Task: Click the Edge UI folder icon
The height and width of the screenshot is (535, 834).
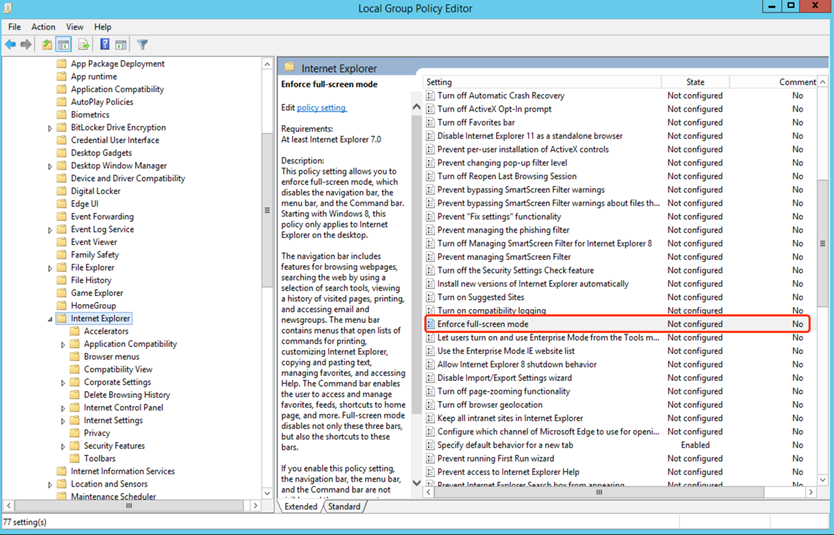Action: coord(62,204)
